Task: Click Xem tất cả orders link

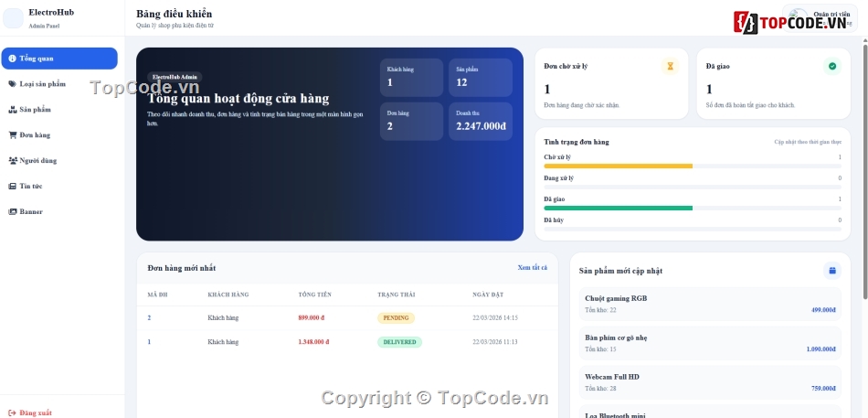Action: coord(533,267)
